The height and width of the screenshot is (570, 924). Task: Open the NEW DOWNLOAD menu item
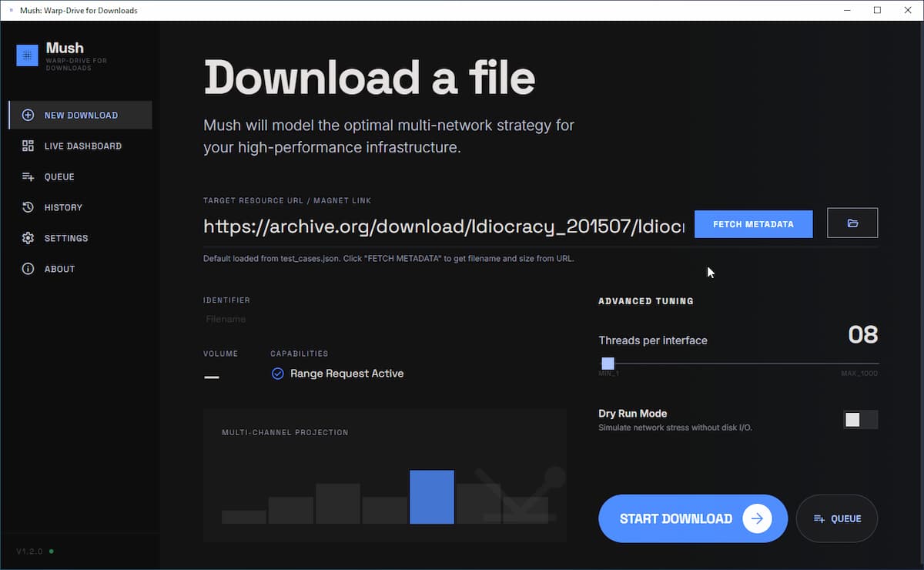[x=81, y=115]
